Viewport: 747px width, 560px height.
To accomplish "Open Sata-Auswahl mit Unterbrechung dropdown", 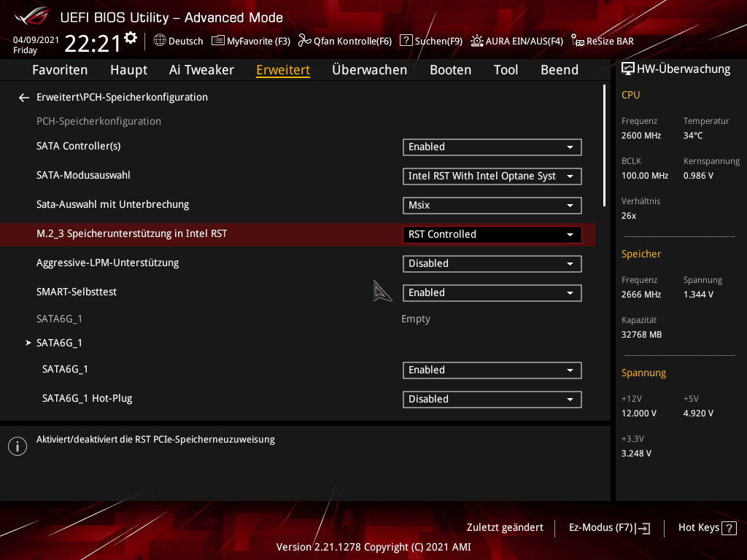I will point(492,205).
